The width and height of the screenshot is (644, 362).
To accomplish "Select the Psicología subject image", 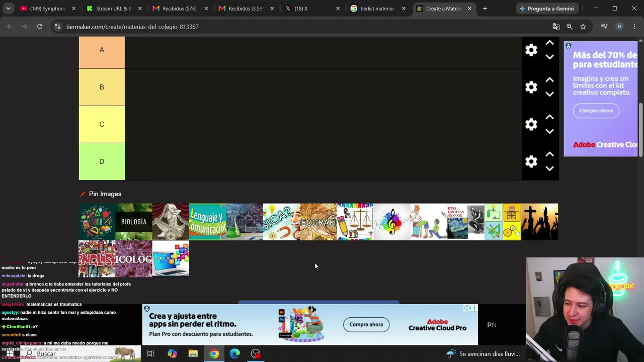I will click(x=134, y=259).
